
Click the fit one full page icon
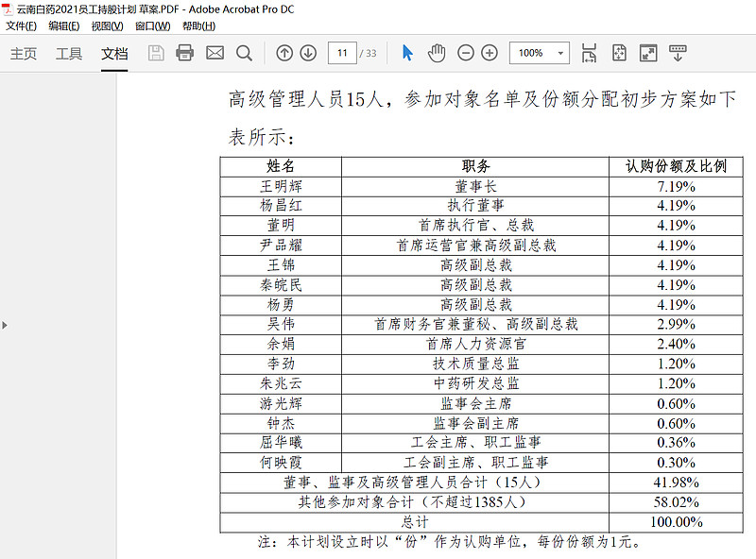(619, 53)
